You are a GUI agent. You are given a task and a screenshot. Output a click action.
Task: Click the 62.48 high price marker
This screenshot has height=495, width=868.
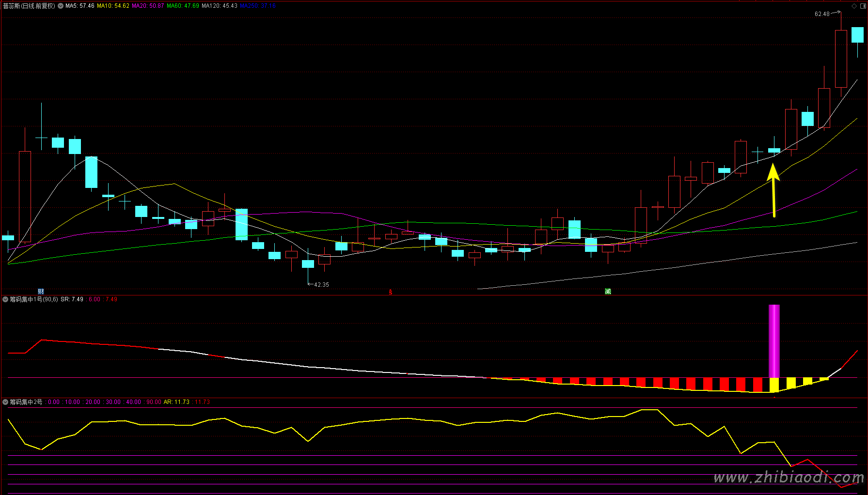(x=822, y=14)
